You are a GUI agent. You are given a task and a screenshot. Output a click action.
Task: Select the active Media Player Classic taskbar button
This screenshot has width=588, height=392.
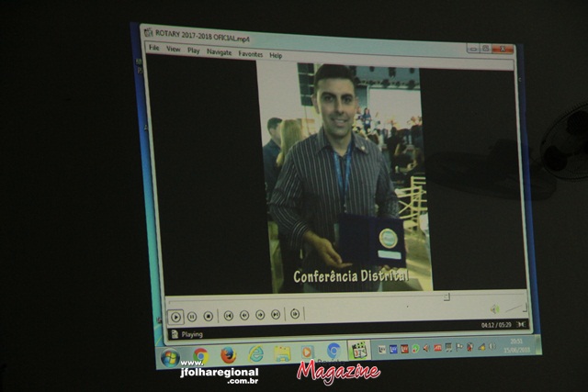click(359, 350)
